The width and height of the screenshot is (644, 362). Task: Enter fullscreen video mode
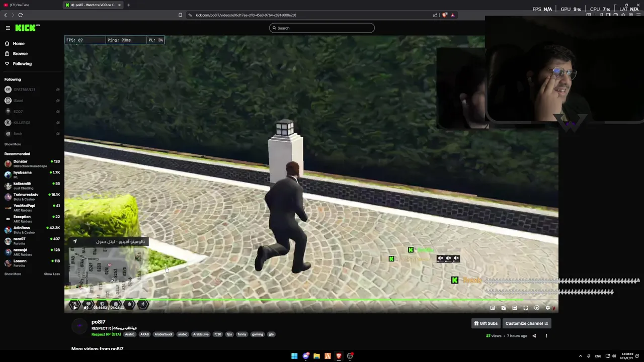pos(526,308)
